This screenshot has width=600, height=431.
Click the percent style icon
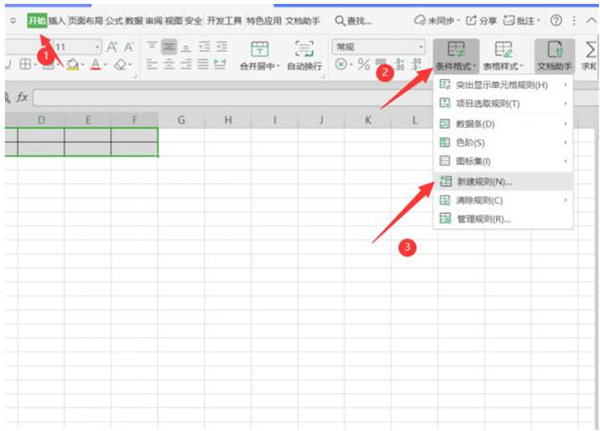[x=364, y=65]
